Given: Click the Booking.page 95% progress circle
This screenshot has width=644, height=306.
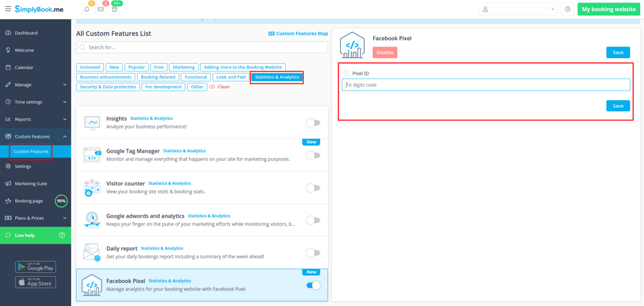Looking at the screenshot, I should [x=62, y=201].
